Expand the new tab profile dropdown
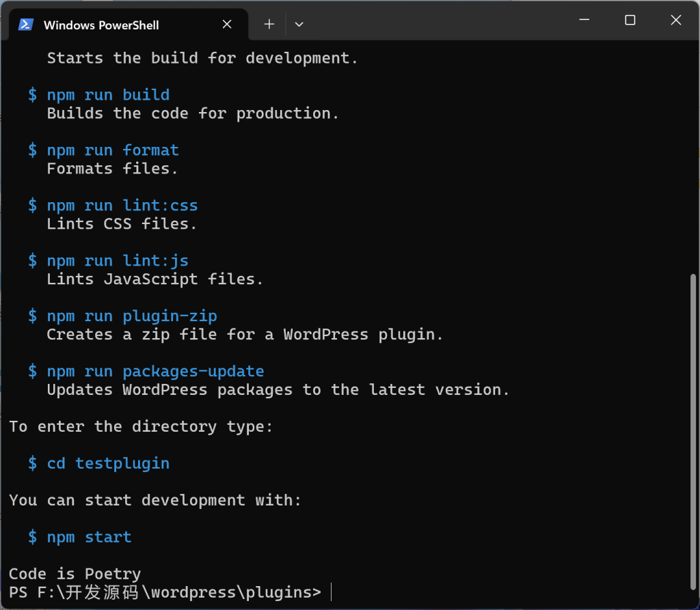 coord(299,24)
